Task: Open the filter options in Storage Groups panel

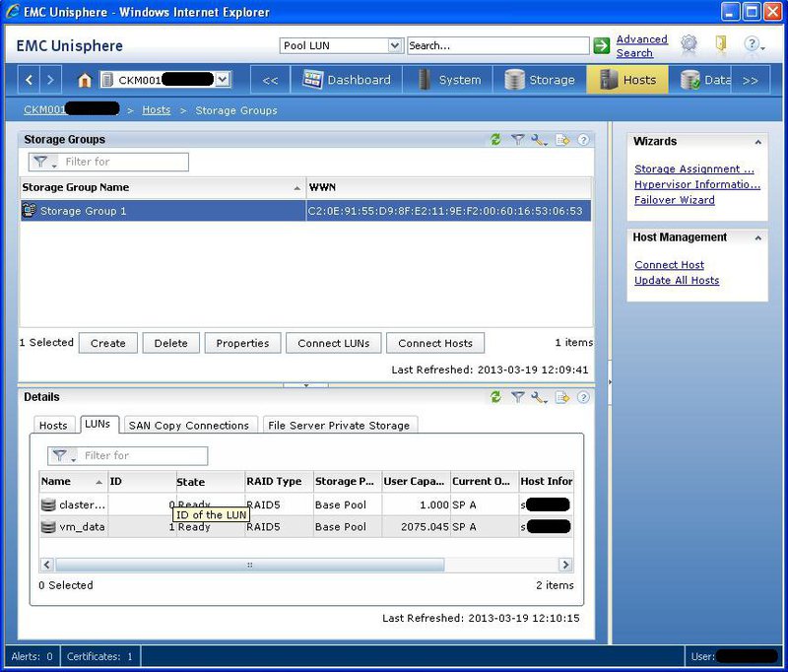Action: coord(519,141)
